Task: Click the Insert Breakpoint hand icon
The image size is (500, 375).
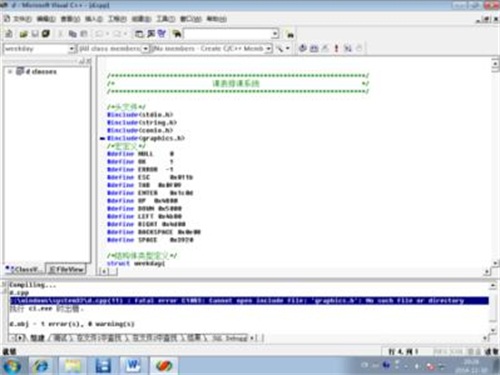Action: (x=359, y=49)
